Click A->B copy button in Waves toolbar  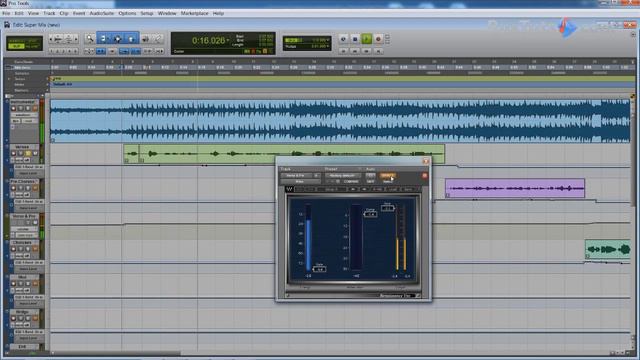[378, 189]
